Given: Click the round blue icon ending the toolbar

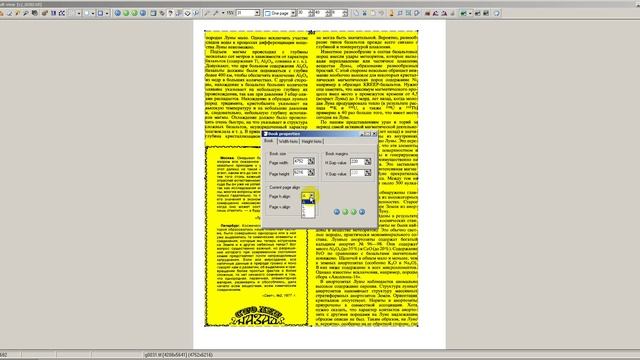Looking at the screenshot, I should coord(497,13).
